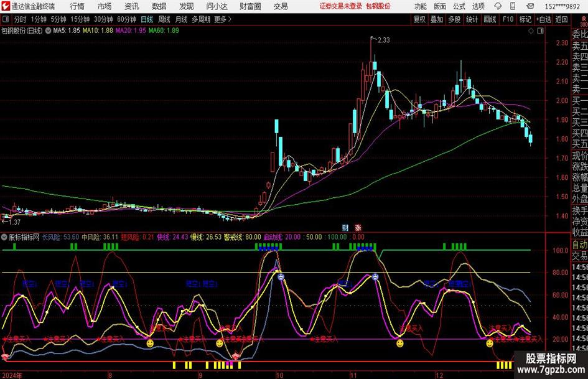Screen dimensions: 588x379
Task: Switch to 月线 monthly tab
Action: [x=181, y=19]
